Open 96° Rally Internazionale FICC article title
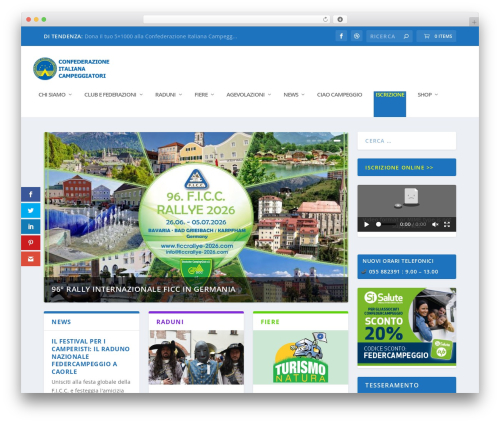Screen dimensions: 500x423 [x=143, y=289]
